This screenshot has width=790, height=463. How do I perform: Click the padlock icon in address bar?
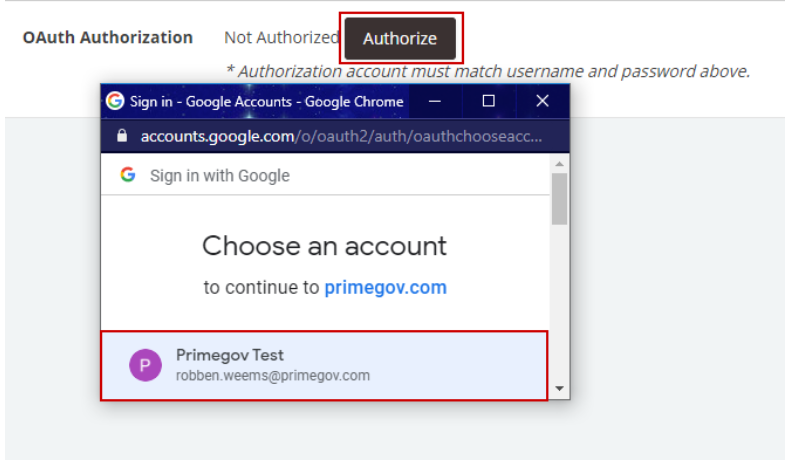pos(121,136)
